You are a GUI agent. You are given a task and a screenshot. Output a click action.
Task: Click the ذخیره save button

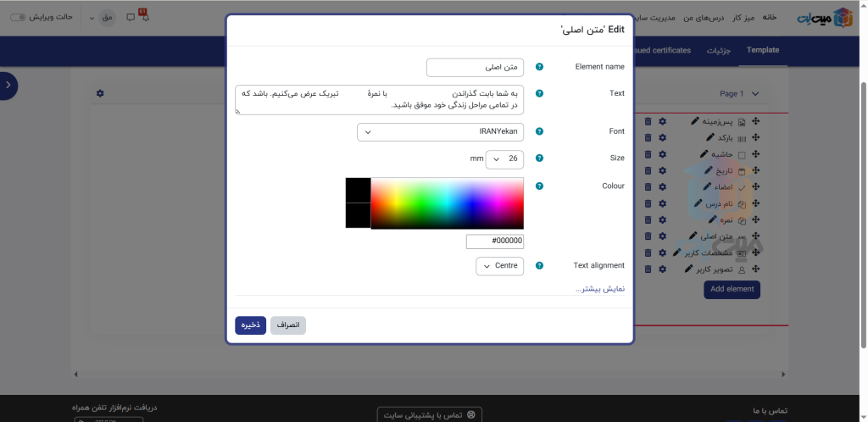pyautogui.click(x=250, y=325)
